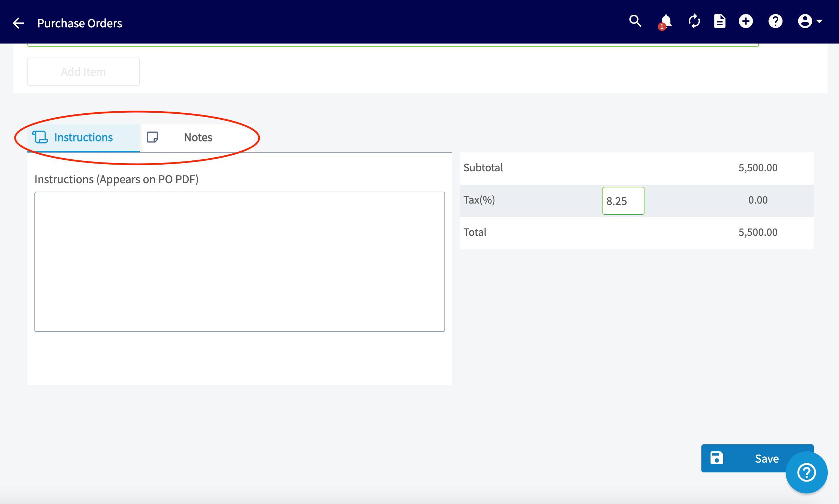Click the Add Item button
The image size is (839, 504).
84,72
